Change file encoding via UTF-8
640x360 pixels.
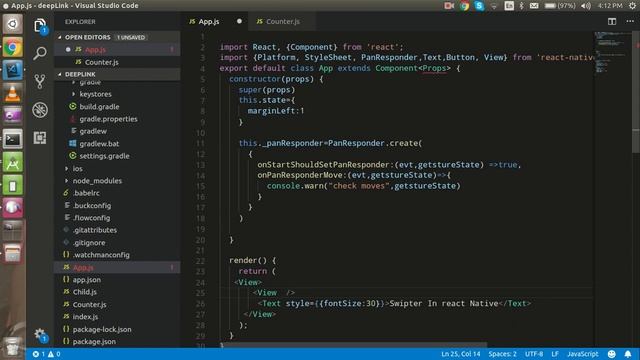[x=534, y=354]
